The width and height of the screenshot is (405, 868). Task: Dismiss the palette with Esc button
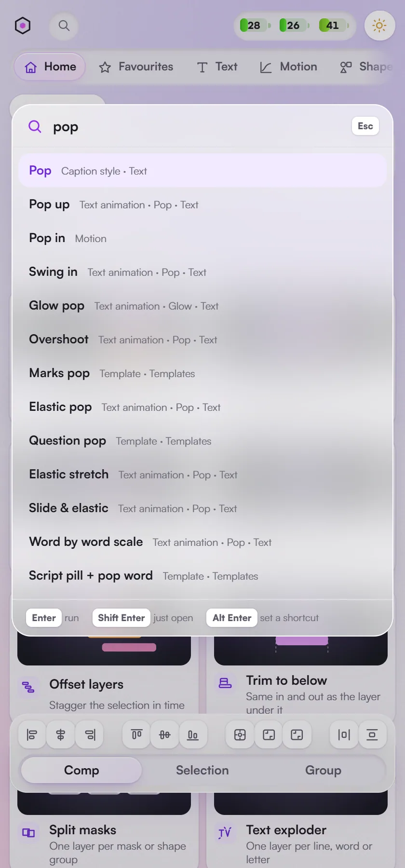pyautogui.click(x=365, y=126)
